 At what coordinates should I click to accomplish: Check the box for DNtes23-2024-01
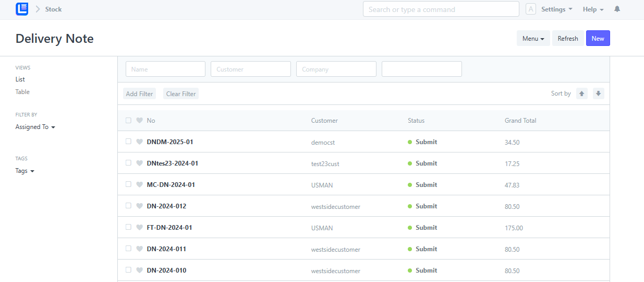[x=128, y=163]
